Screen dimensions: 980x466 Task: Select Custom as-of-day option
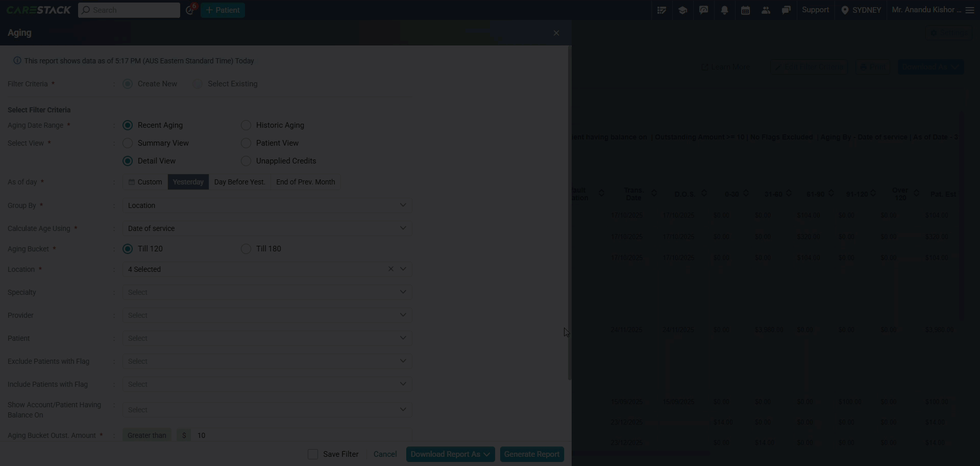click(145, 182)
